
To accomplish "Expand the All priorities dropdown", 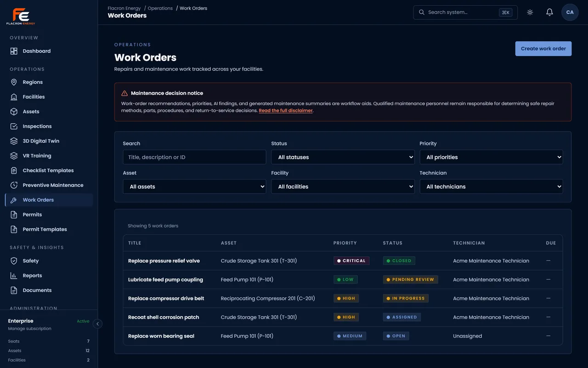I will (x=492, y=157).
